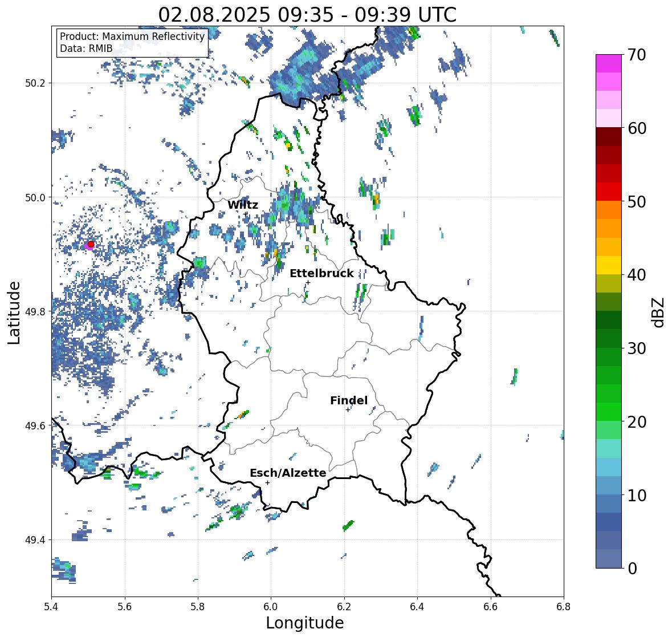Click the 60 tick on colorbar
The image size is (672, 637).
coord(637,128)
